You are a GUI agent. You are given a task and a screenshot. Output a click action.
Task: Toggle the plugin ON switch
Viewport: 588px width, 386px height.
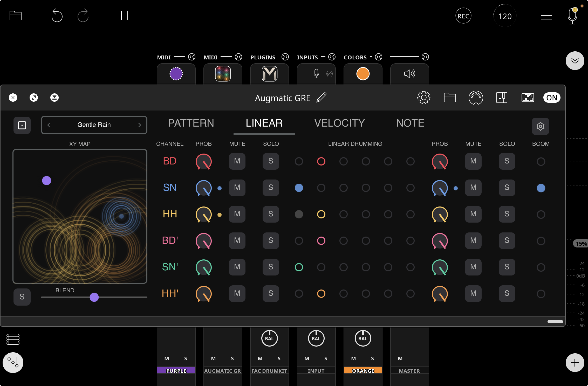(x=552, y=98)
